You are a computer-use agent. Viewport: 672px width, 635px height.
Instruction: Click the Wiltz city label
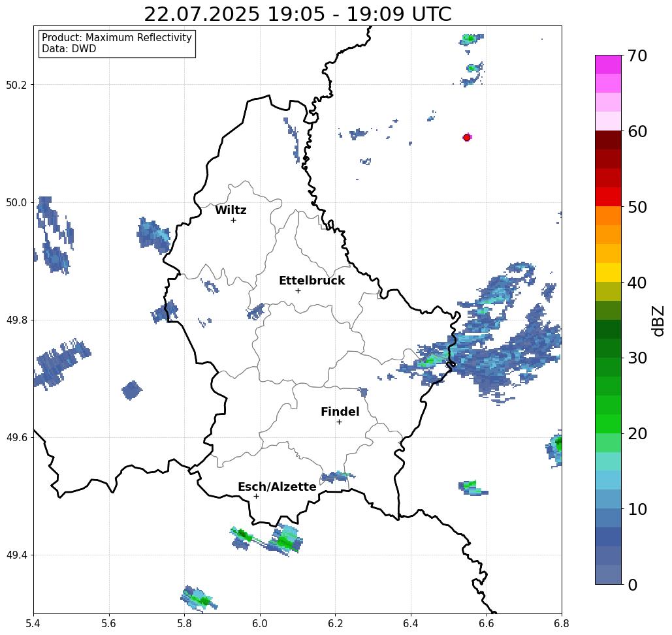click(231, 210)
